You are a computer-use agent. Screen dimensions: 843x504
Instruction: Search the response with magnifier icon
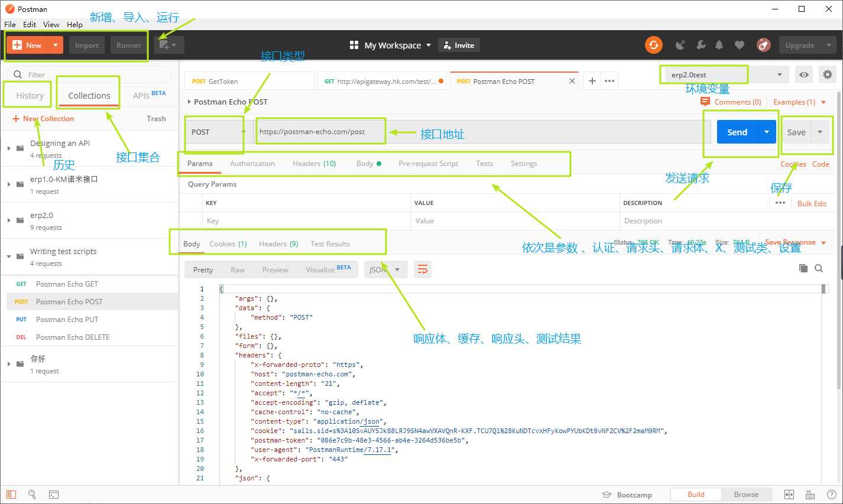(x=819, y=268)
